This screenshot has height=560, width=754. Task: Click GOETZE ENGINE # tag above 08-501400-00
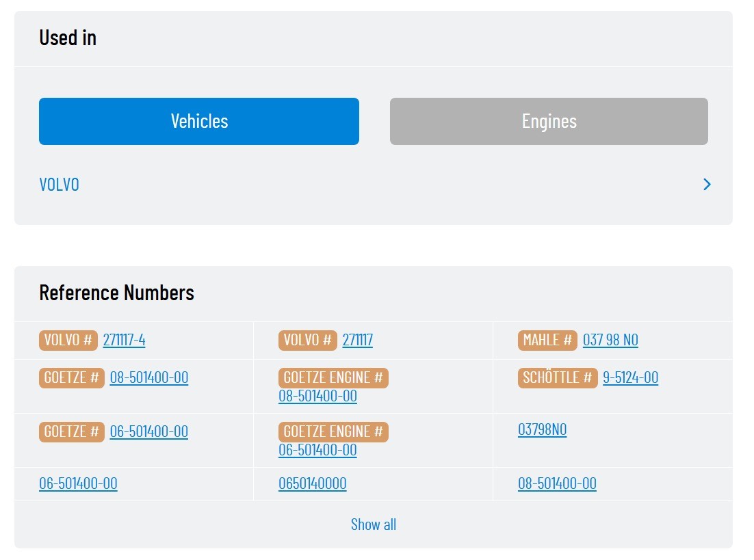coord(333,378)
